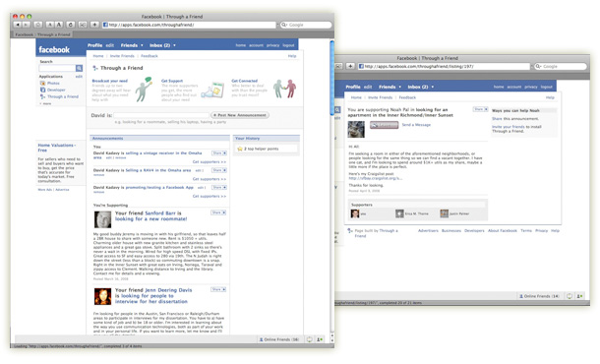Click Feedback in left app navigation
Screen dimensions: 600x364
pos(150,56)
